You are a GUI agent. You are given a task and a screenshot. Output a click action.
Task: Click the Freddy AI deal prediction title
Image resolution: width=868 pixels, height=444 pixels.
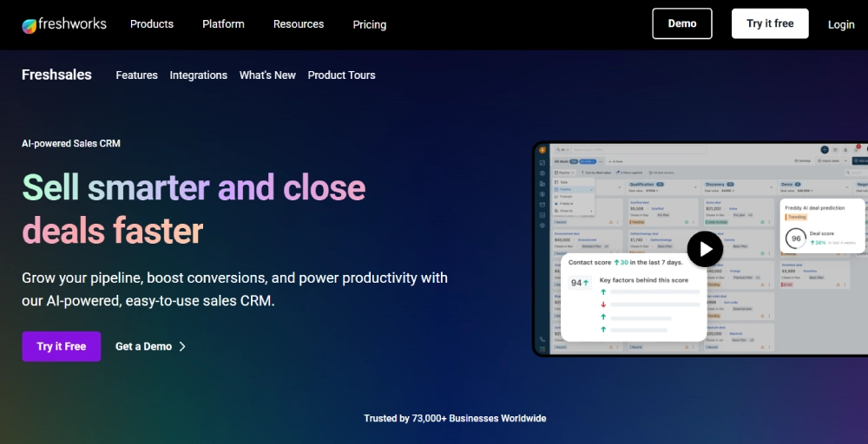[814, 208]
